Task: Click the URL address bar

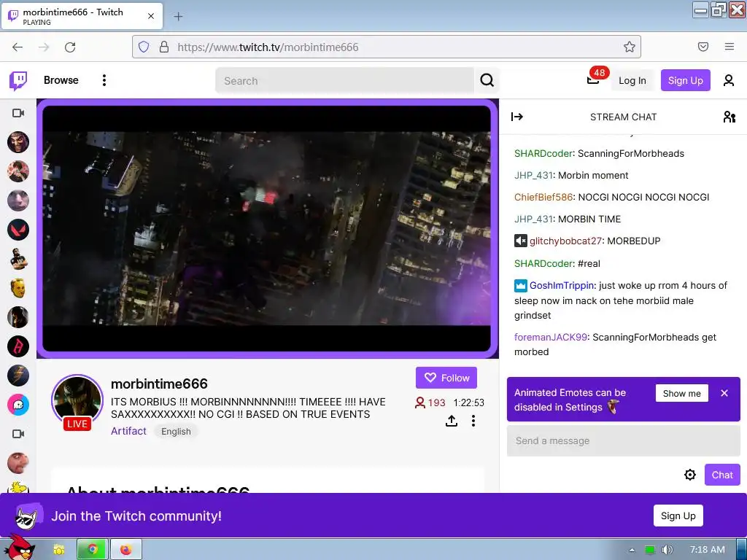Action: click(x=387, y=47)
